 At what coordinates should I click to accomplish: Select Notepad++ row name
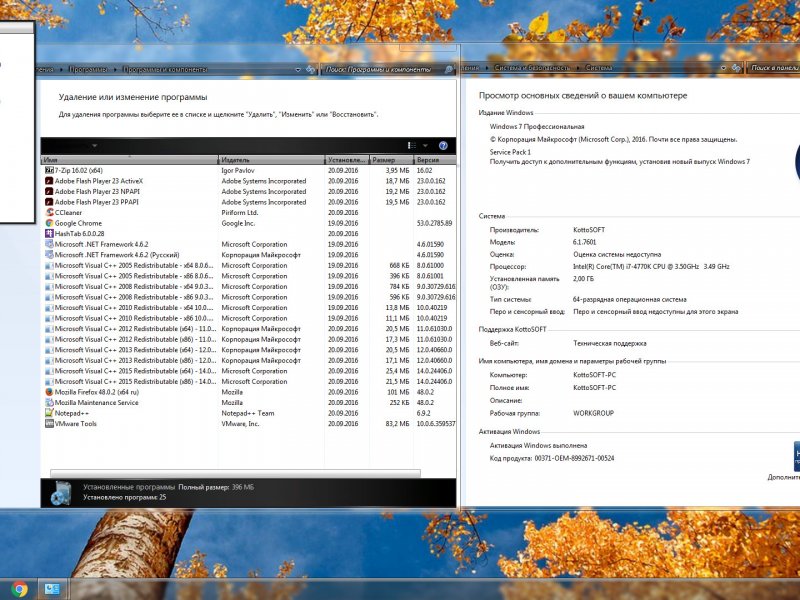(x=72, y=413)
